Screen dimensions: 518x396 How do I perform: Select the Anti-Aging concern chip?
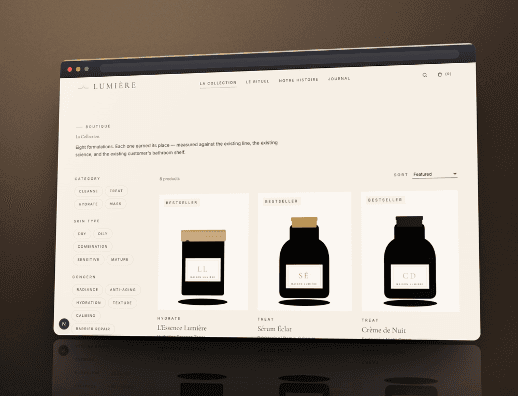pos(123,290)
